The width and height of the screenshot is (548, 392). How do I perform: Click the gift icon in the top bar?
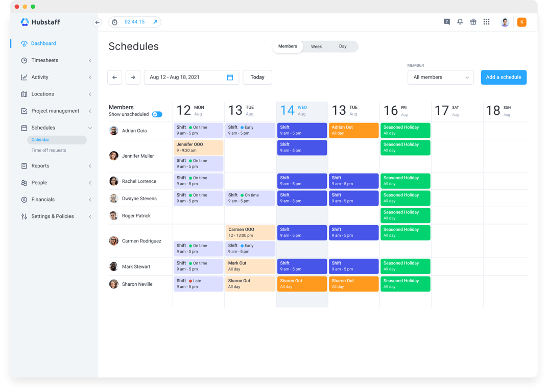point(473,22)
